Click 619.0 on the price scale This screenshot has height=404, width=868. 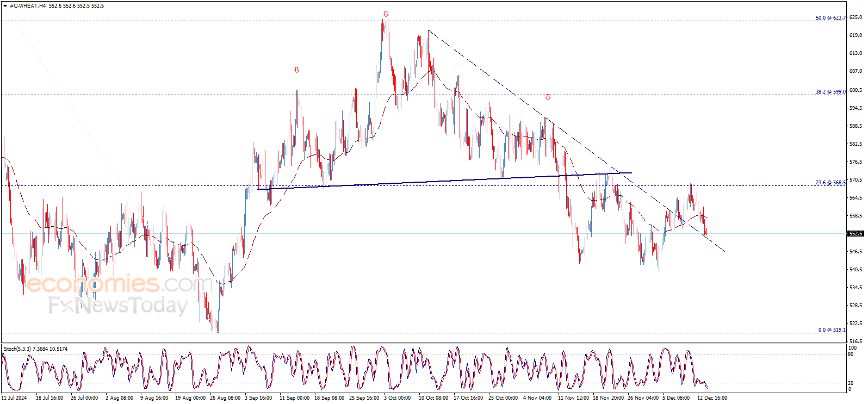[x=855, y=35]
